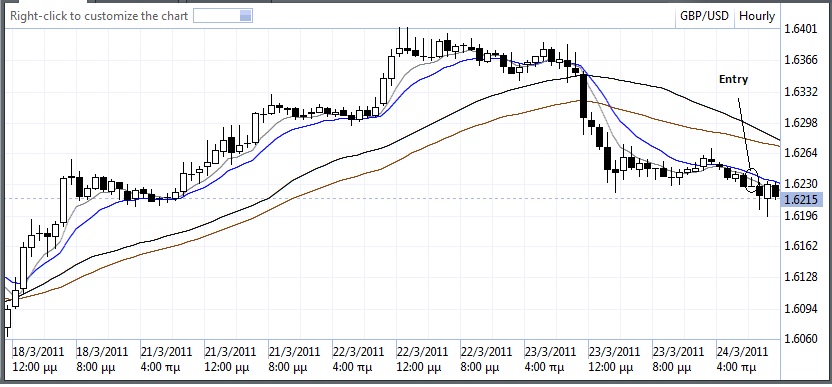Click the 1.6298 price axis label
This screenshot has width=832, height=387.
point(800,123)
